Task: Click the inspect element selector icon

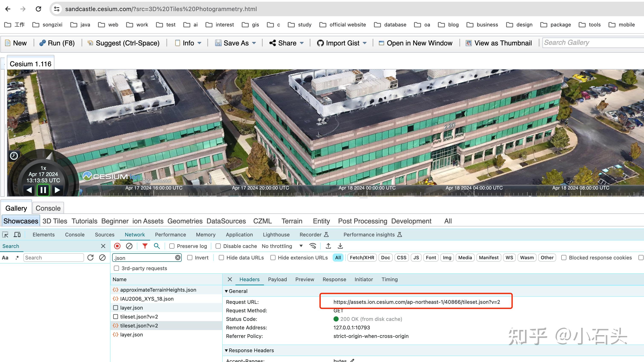Action: tap(5, 235)
